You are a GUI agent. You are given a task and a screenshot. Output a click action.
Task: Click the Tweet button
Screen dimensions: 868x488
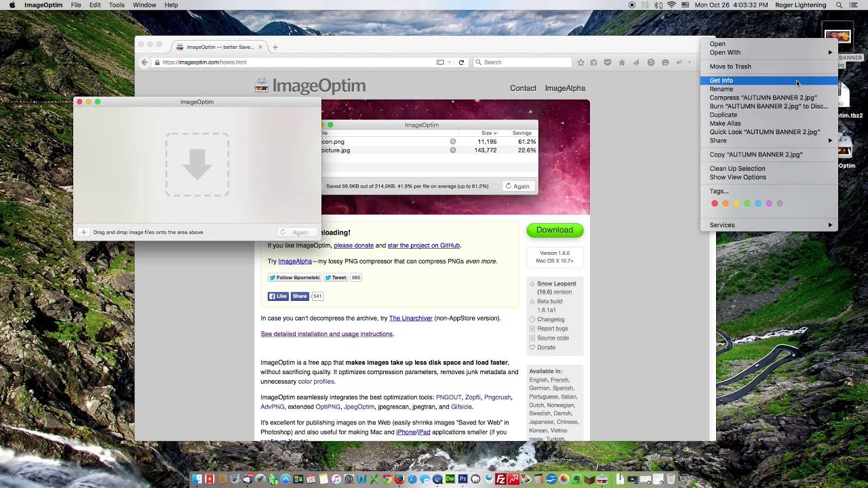point(336,277)
